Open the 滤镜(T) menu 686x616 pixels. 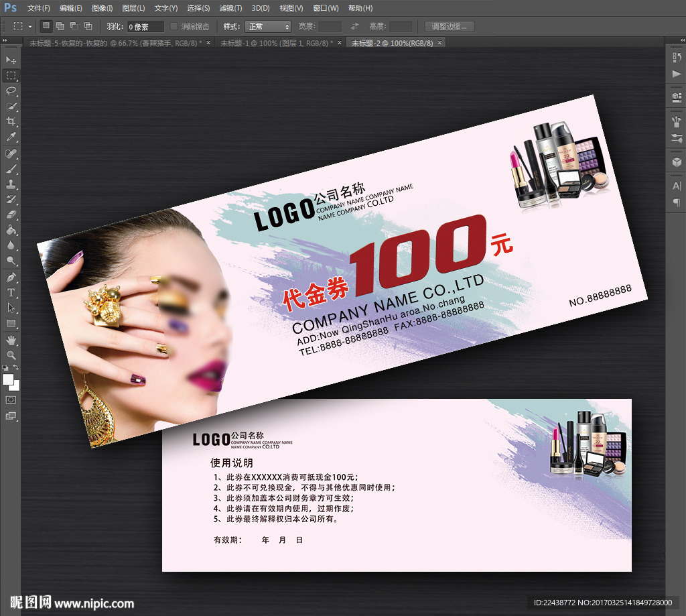[x=230, y=8]
